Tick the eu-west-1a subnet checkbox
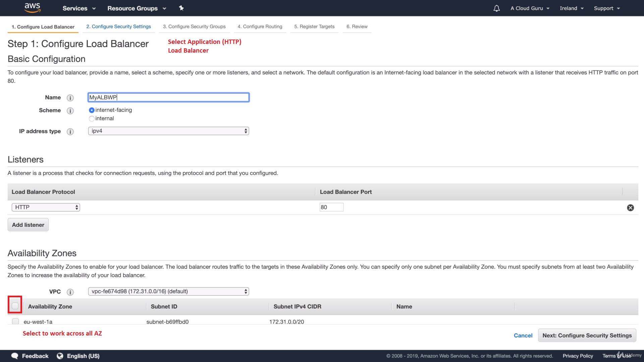The height and width of the screenshot is (362, 644). 15,321
